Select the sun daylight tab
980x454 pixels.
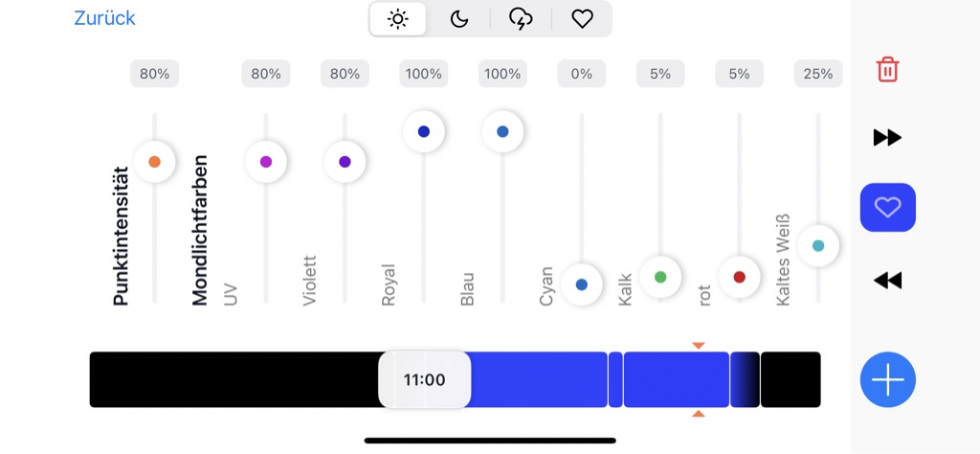(x=398, y=18)
